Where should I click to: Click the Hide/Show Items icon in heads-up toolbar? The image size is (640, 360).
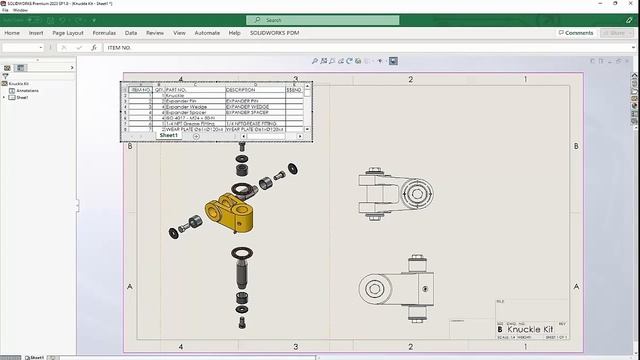380,61
